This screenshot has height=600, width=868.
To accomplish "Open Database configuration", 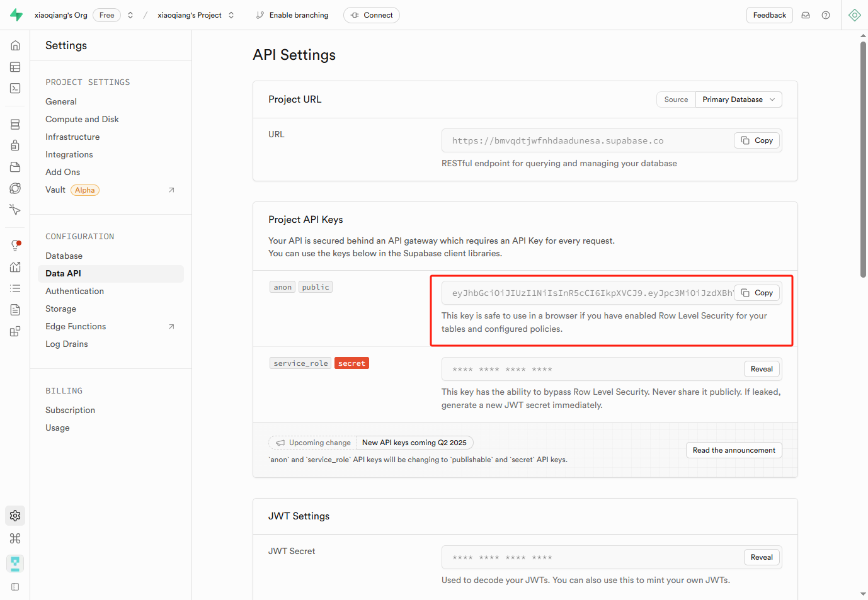I will point(64,256).
